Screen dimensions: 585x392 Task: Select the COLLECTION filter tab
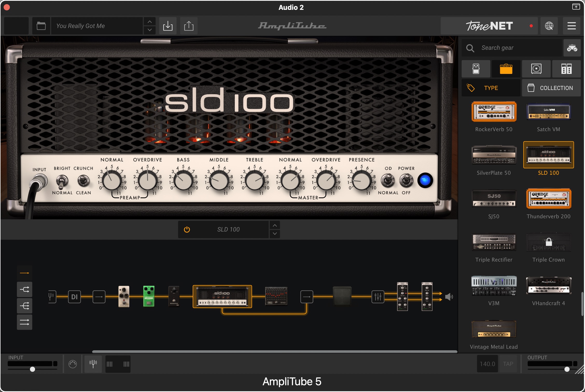(551, 88)
